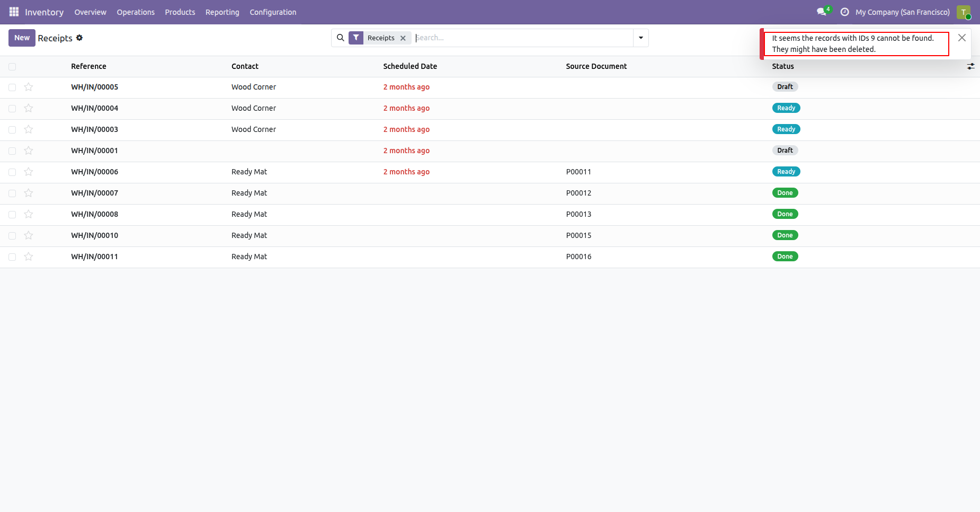Click the New button
This screenshot has width=980, height=512.
coord(22,38)
